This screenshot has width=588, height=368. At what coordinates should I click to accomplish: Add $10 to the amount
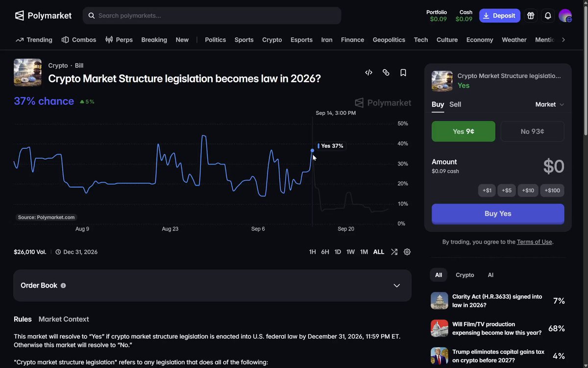click(528, 190)
